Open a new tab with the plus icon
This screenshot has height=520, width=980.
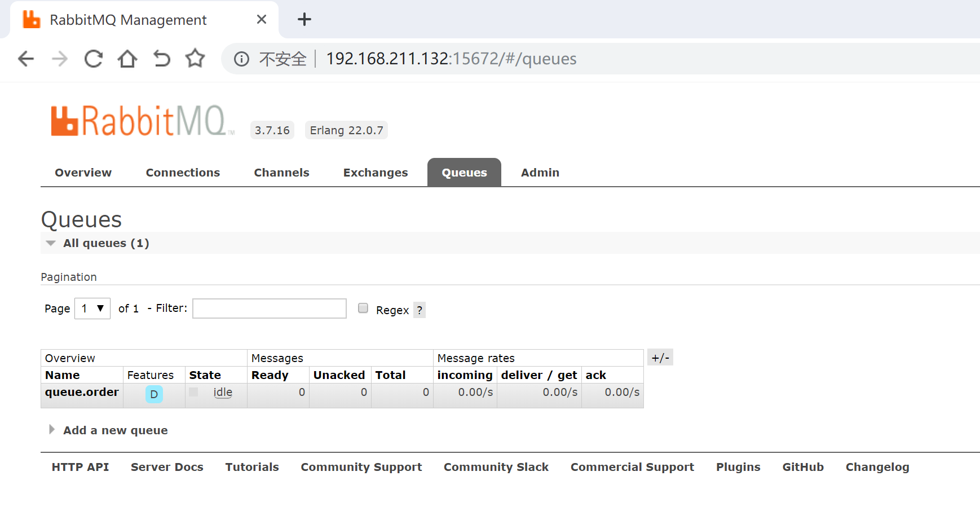point(304,19)
